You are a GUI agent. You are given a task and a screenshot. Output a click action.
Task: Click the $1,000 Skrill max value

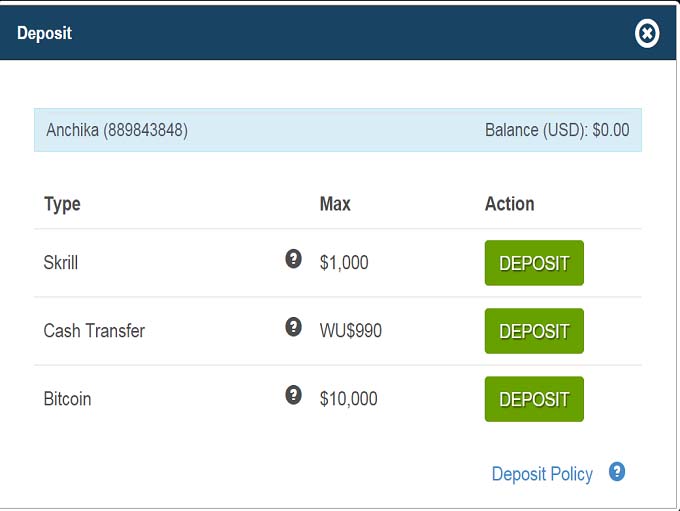(x=344, y=263)
